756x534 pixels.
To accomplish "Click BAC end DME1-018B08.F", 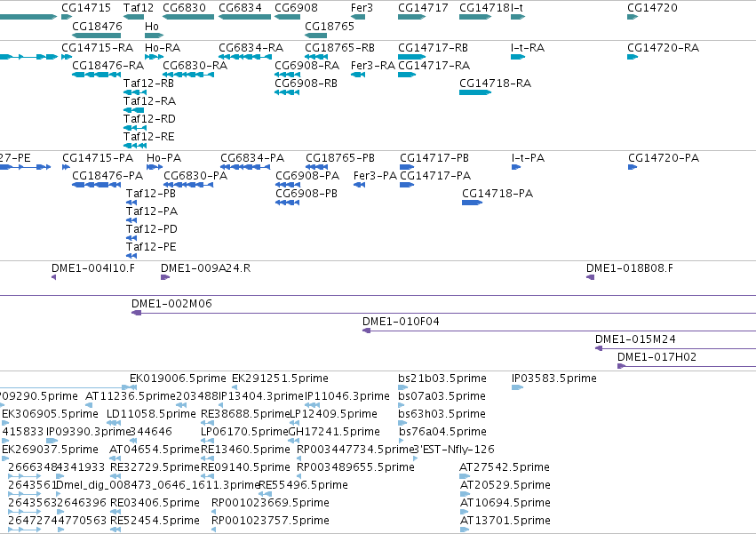I will [x=630, y=268].
